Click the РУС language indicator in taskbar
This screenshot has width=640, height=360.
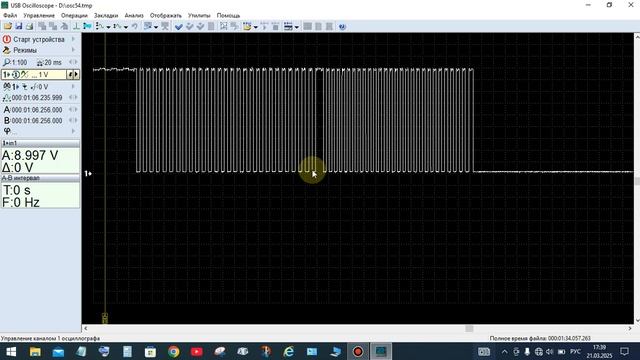[x=575, y=351]
